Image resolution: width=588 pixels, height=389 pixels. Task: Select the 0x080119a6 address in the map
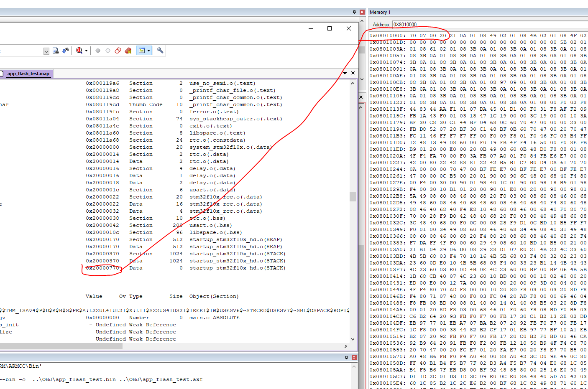pyautogui.click(x=102, y=83)
